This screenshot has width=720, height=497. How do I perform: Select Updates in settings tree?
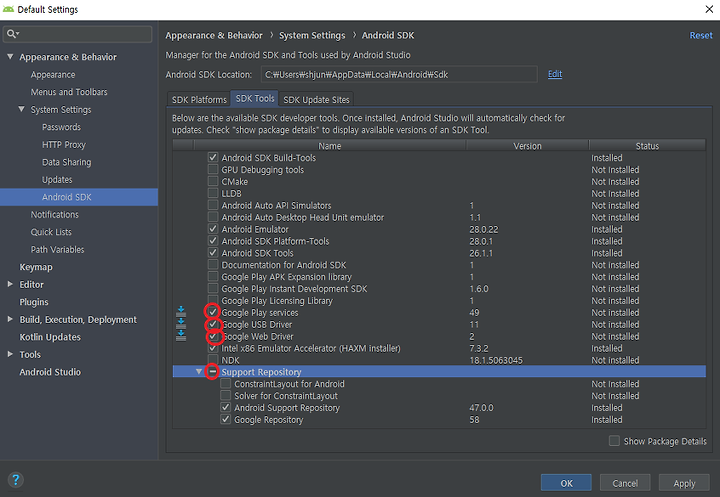coord(57,179)
